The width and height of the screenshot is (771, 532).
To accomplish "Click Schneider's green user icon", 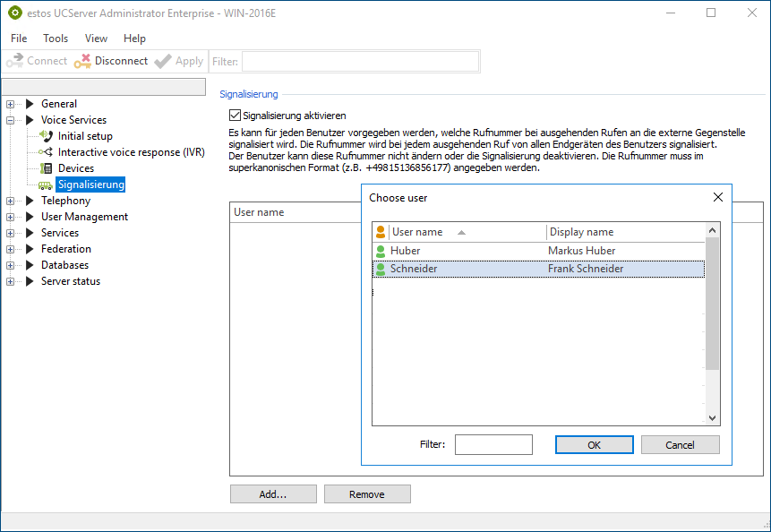I will [x=381, y=270].
